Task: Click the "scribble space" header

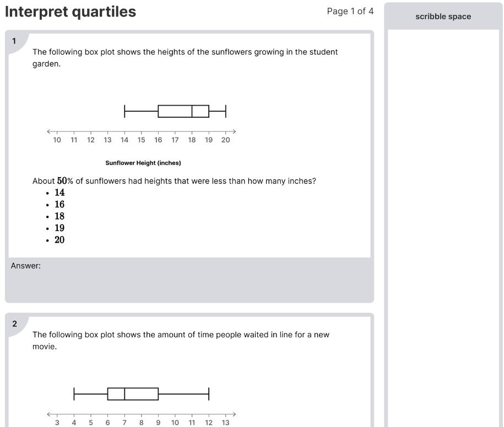Action: (443, 17)
